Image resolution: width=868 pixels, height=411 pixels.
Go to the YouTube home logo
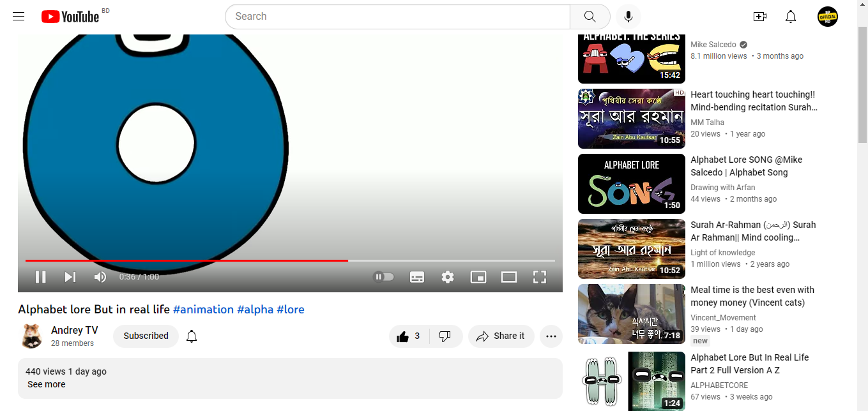[70, 17]
